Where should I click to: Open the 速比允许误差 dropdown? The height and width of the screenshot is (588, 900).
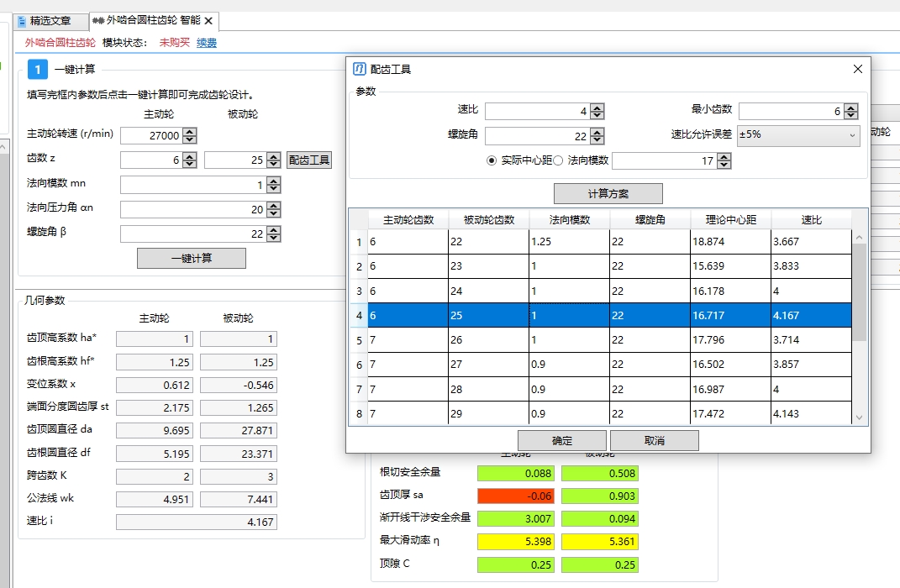click(x=798, y=135)
